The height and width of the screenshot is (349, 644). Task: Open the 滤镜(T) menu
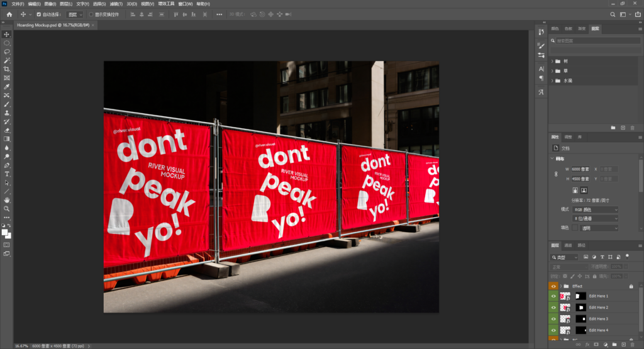point(116,4)
